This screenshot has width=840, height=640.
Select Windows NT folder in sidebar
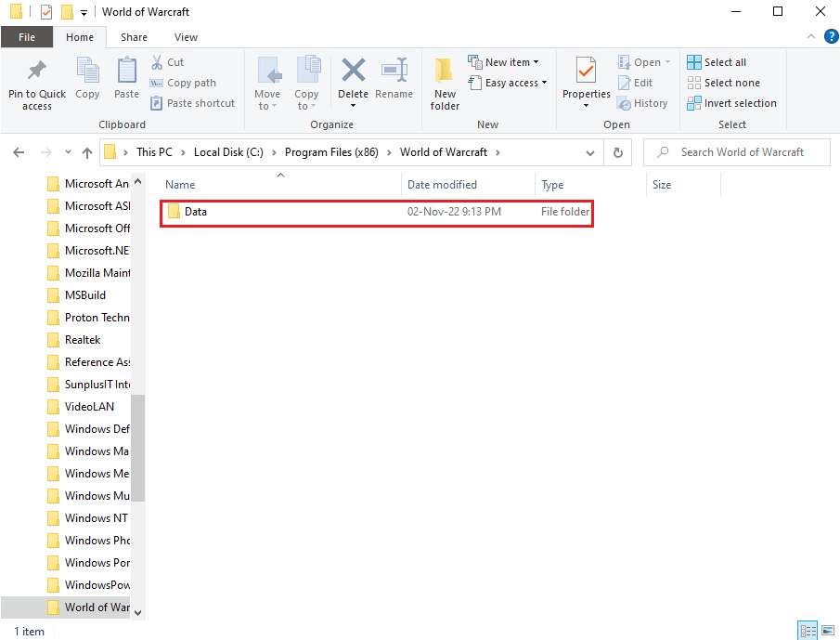point(88,517)
